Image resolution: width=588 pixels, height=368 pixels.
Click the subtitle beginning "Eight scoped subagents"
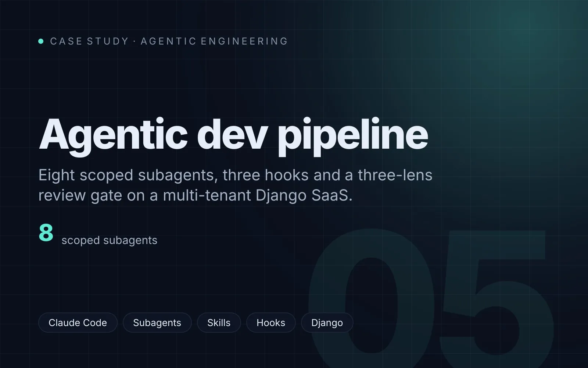(x=235, y=185)
